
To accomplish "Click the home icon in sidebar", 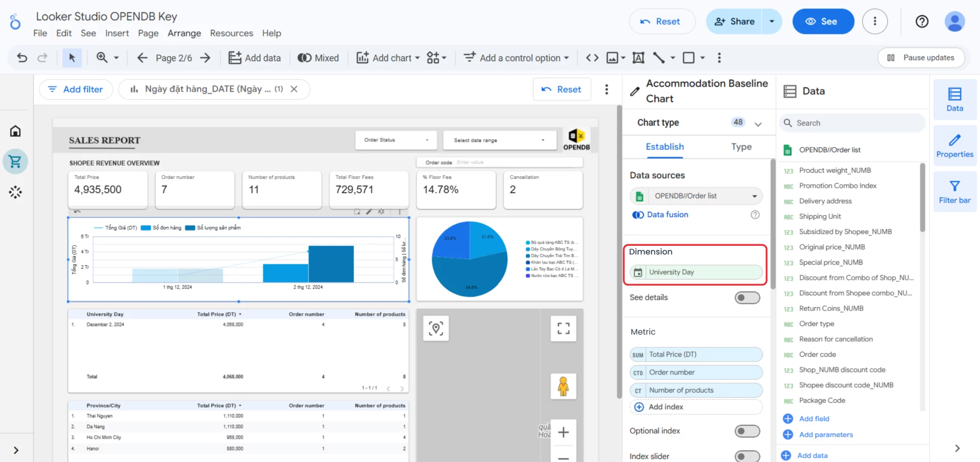I will [15, 131].
